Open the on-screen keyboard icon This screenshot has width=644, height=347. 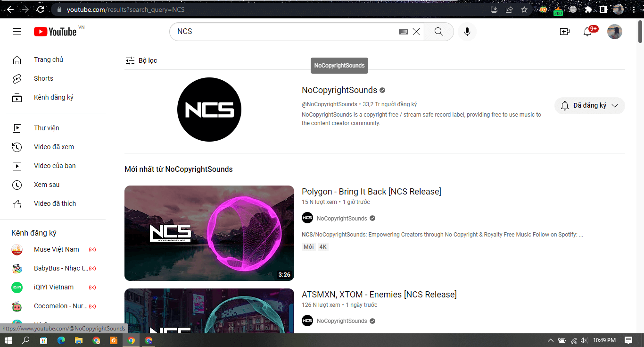click(403, 32)
